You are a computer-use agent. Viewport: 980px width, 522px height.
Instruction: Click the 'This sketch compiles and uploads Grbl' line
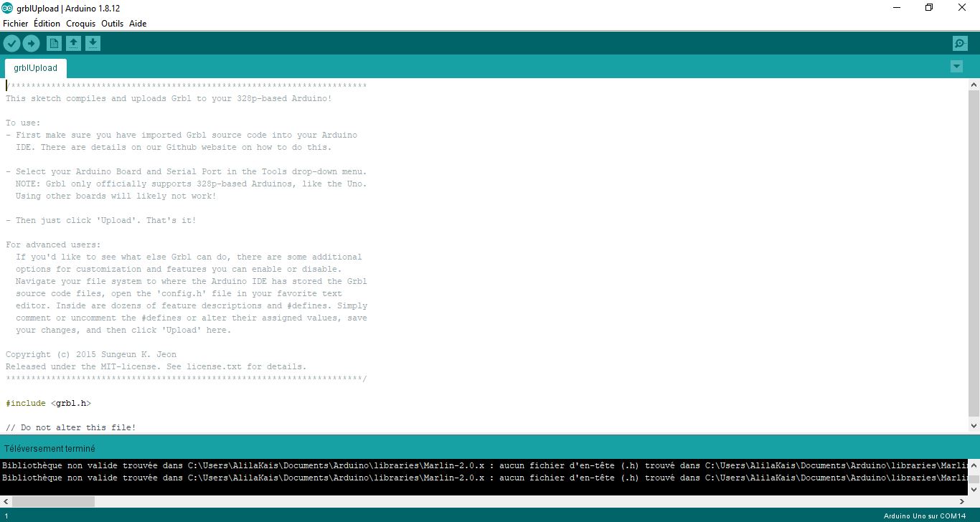tap(169, 98)
